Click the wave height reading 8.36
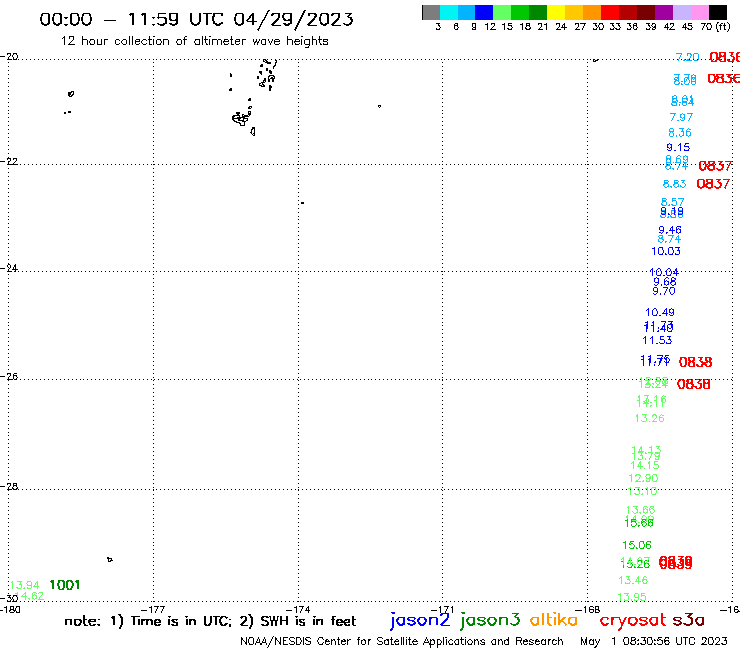The height and width of the screenshot is (650, 740). [680, 133]
